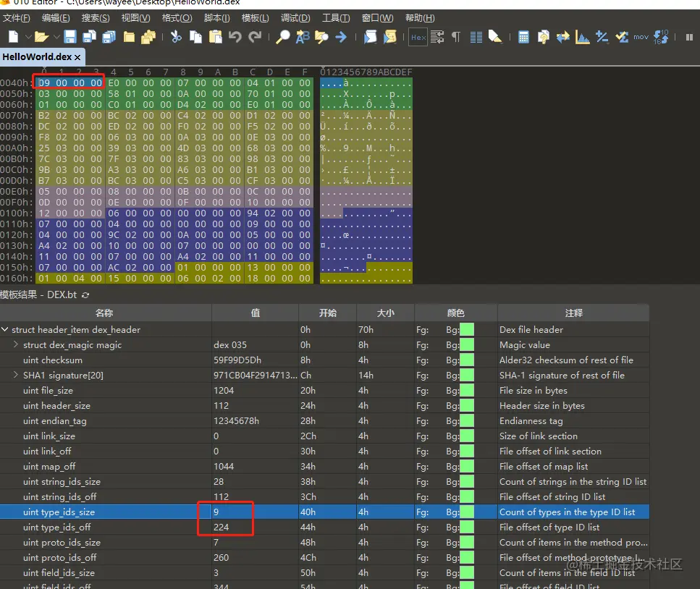Open the 工具(T) menu

pos(336,18)
